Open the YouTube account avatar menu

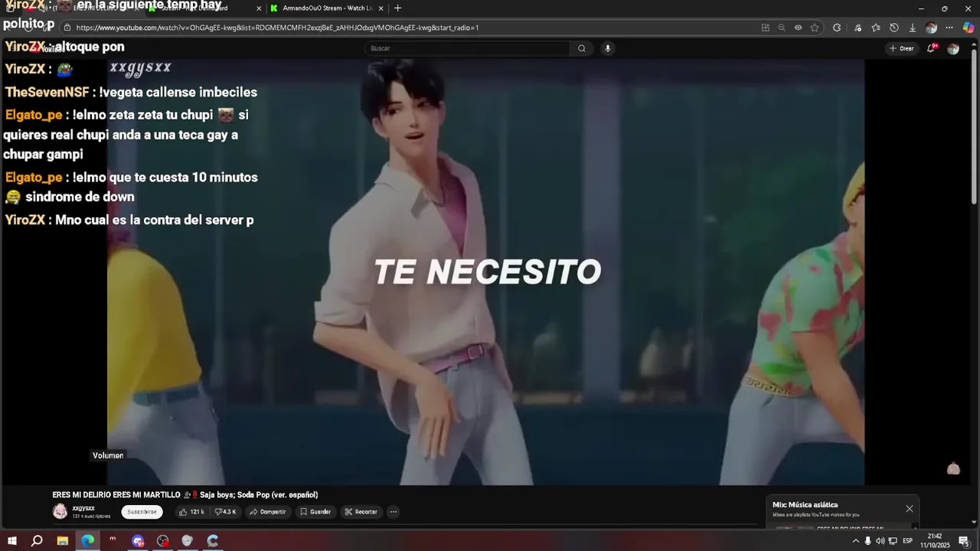953,48
